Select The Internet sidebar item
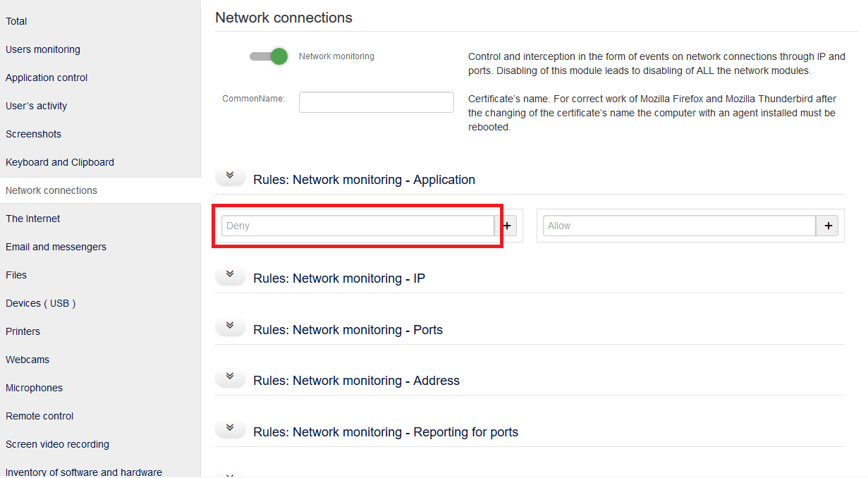The width and height of the screenshot is (868, 478). (33, 219)
